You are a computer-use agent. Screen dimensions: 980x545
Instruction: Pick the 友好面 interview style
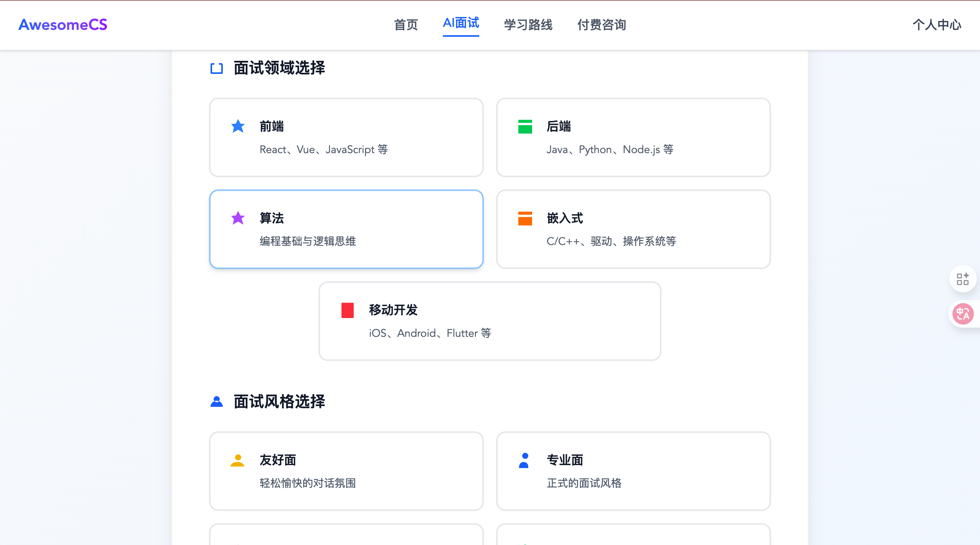[x=346, y=472]
